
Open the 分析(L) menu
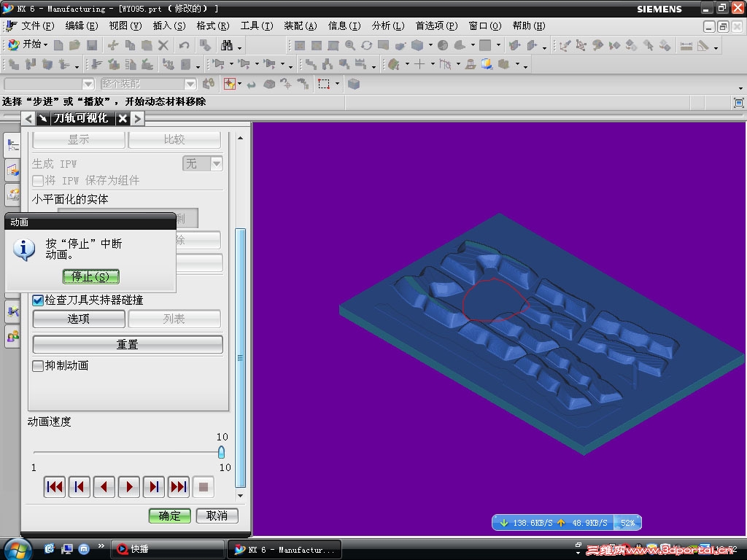pos(388,26)
